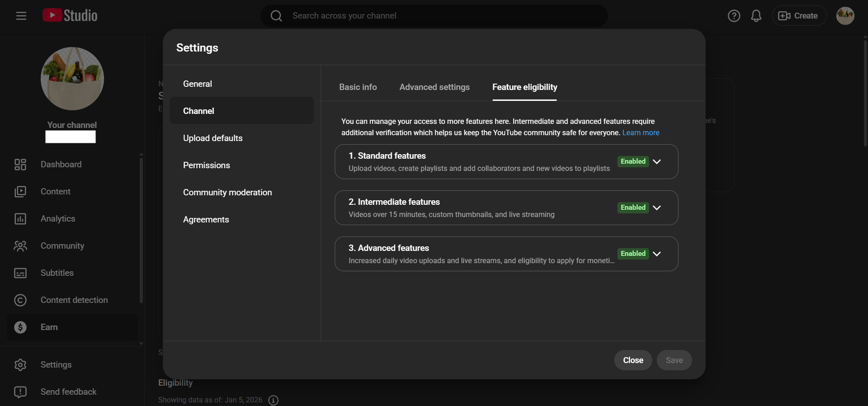
Task: Open the hamburger navigation menu
Action: (21, 16)
